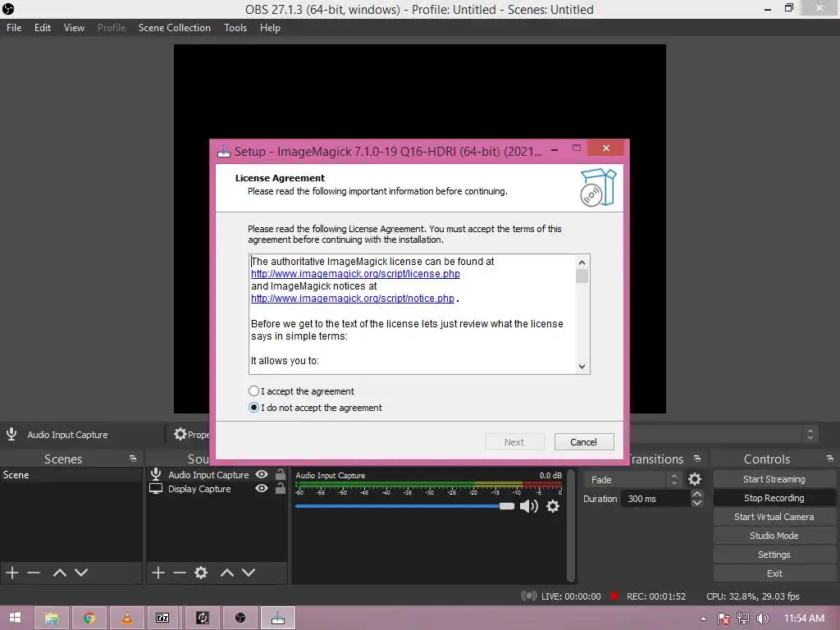This screenshot has width=840, height=630.
Task: Open the View menu in OBS
Action: (74, 28)
